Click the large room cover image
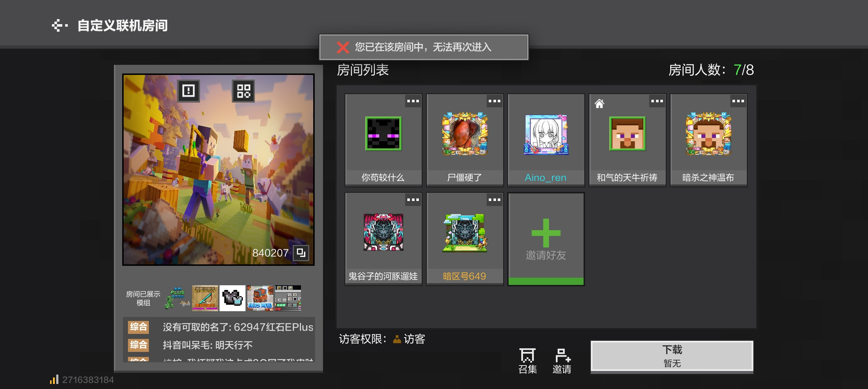This screenshot has width=868, height=389. pos(218,170)
